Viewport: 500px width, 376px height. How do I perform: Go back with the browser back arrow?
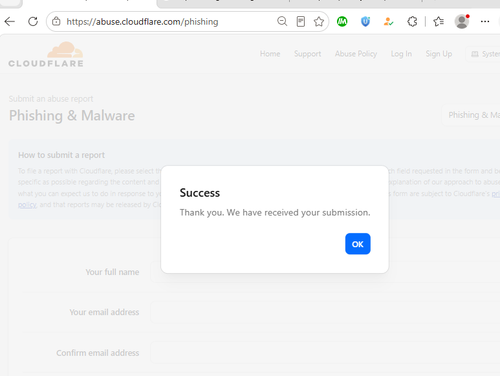(10, 22)
